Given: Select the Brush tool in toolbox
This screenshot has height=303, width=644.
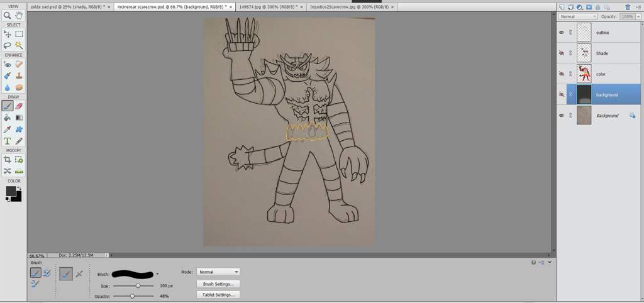Looking at the screenshot, I should click(8, 106).
